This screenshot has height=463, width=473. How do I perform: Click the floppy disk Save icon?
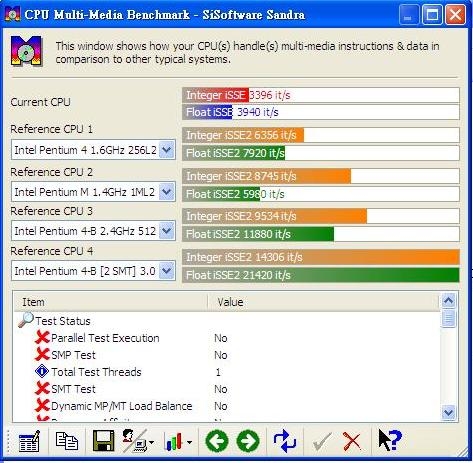tap(103, 441)
